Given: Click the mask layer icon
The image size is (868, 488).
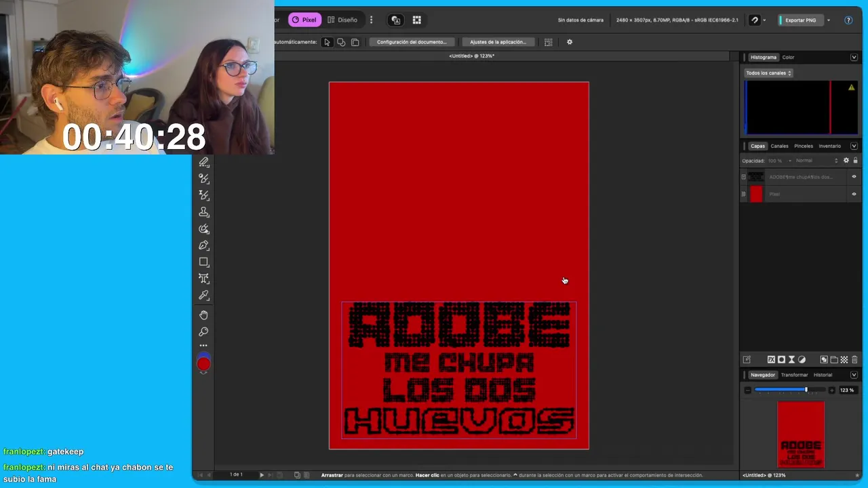Looking at the screenshot, I should [x=781, y=360].
